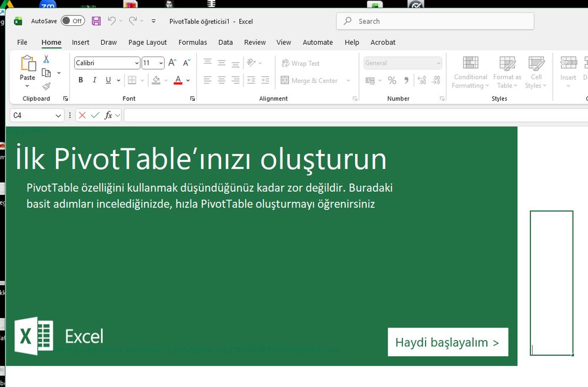The height and width of the screenshot is (387, 588).
Task: Expand the Calibri font name dropdown
Action: [137, 63]
